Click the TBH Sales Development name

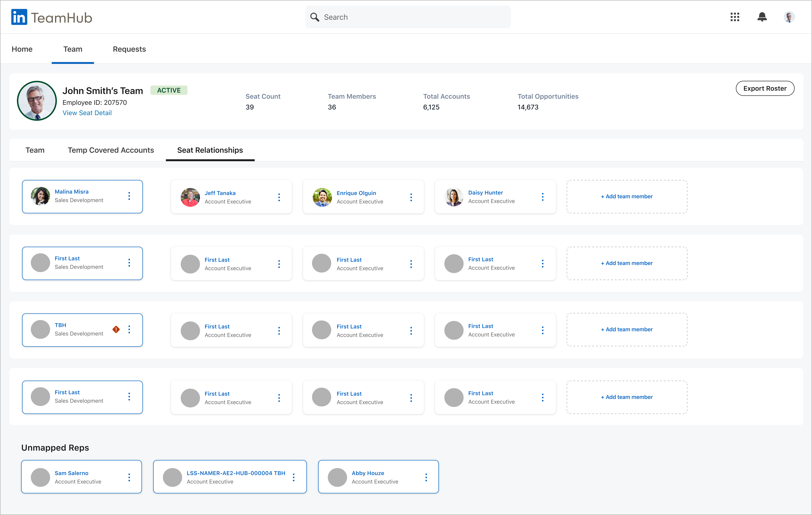tap(60, 325)
